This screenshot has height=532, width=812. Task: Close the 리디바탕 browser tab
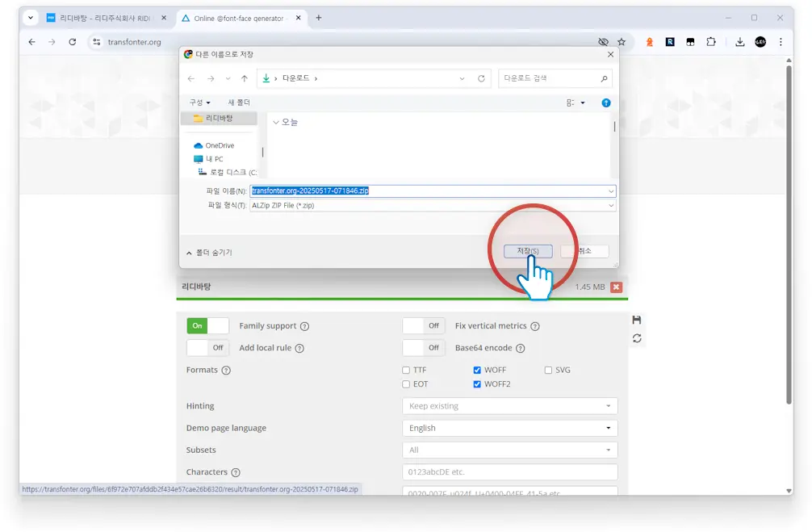pyautogui.click(x=164, y=18)
